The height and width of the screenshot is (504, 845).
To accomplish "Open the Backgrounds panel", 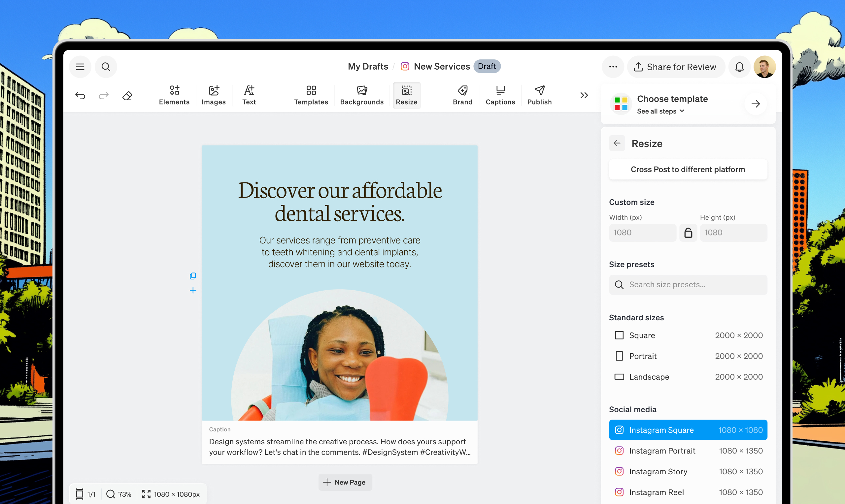I will coord(362,95).
